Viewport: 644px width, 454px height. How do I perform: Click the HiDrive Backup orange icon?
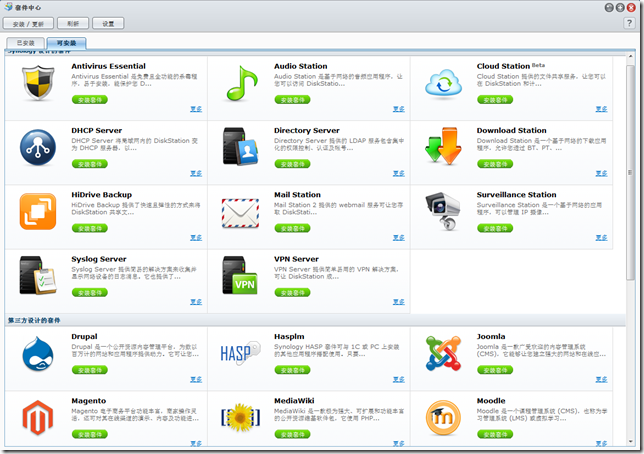[38, 212]
